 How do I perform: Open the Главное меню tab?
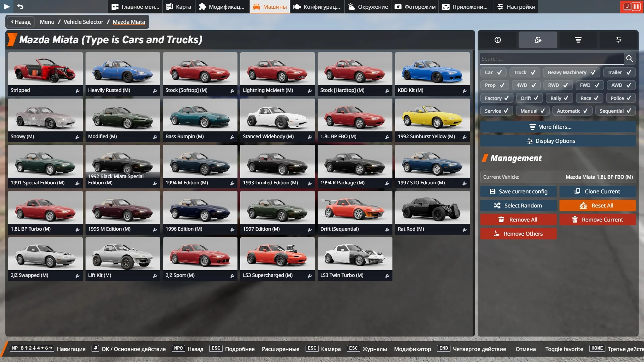point(136,7)
